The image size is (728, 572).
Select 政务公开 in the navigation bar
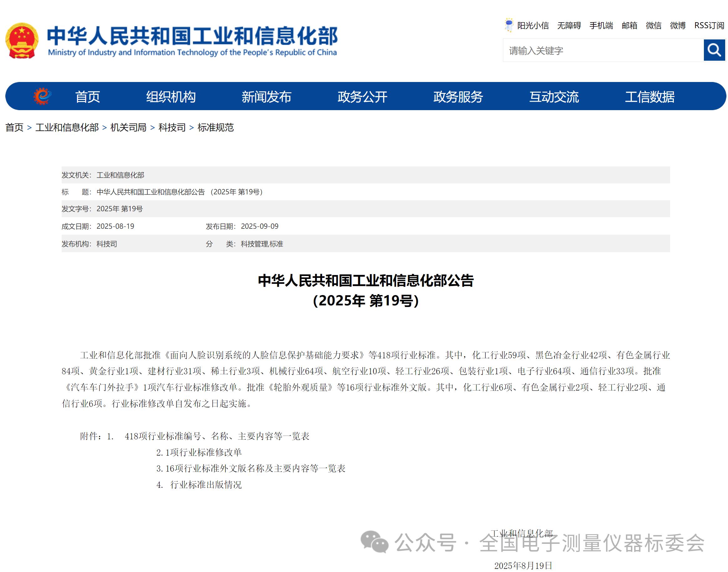click(362, 96)
